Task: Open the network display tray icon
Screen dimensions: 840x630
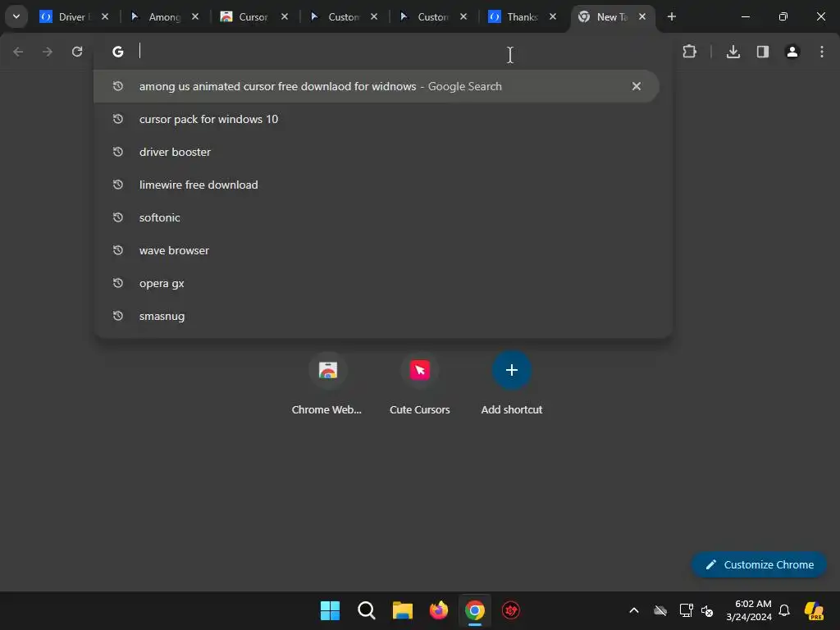Action: 687,610
